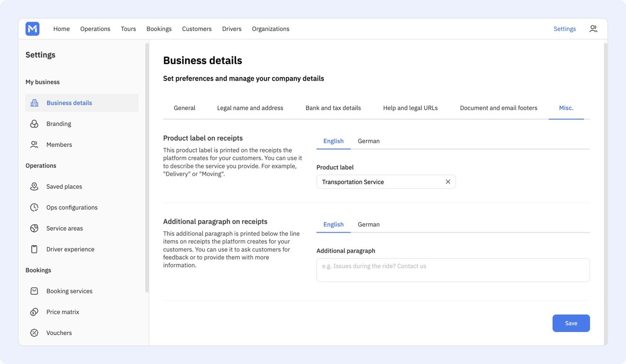This screenshot has height=364, width=626.
Task: Open the Customers section
Action: (x=197, y=29)
